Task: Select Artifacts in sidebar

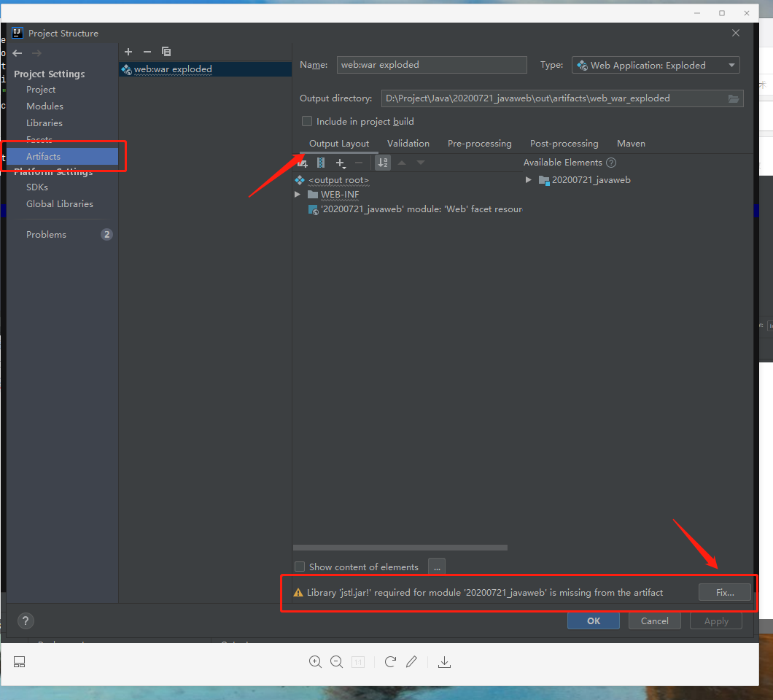Action: click(62, 156)
